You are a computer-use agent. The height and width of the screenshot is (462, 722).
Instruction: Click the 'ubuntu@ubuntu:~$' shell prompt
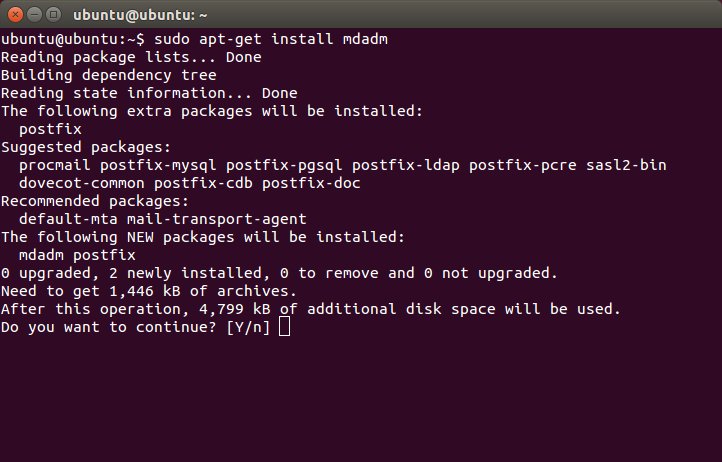(73, 39)
